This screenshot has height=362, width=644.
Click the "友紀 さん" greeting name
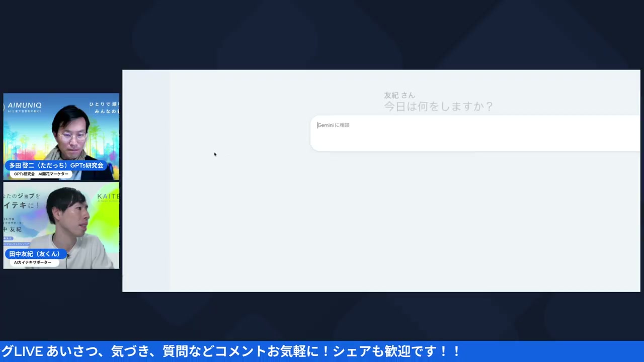(399, 95)
